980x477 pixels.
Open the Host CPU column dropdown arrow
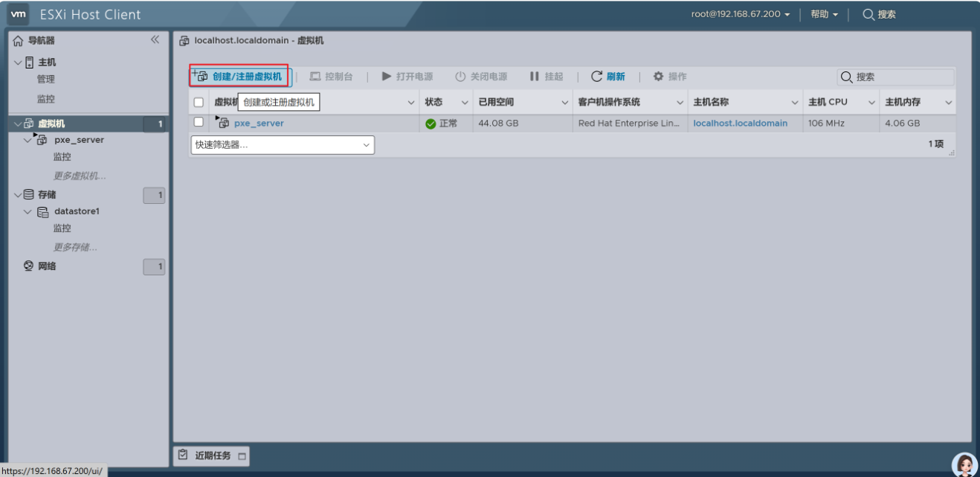(x=872, y=103)
